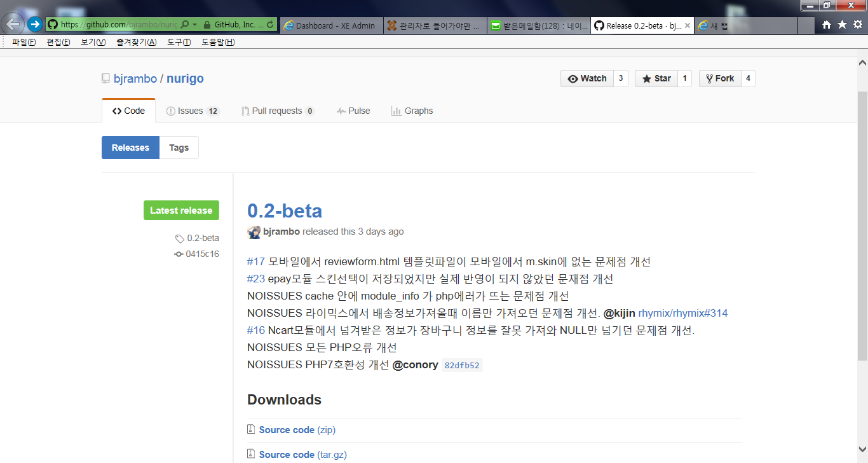
Task: Switch to the Tags view
Action: [179, 148]
